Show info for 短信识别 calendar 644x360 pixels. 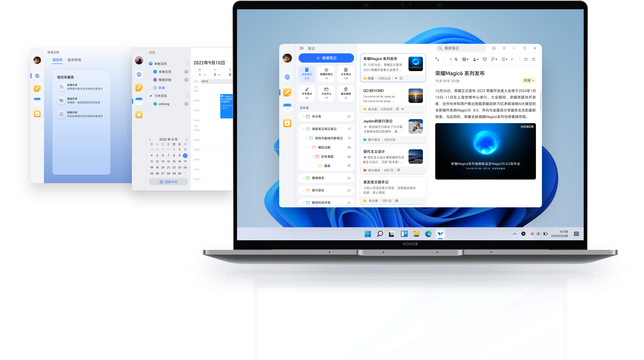(186, 80)
